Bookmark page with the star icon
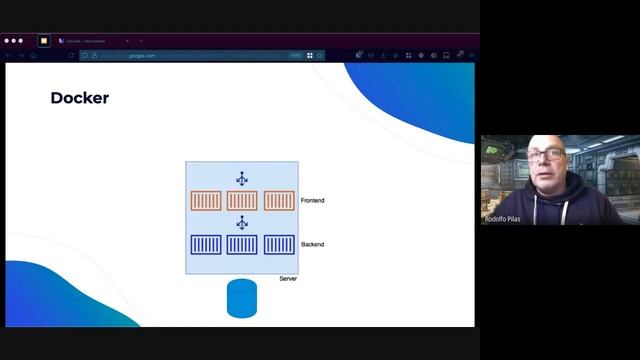Image resolution: width=640 pixels, height=360 pixels. coord(320,56)
